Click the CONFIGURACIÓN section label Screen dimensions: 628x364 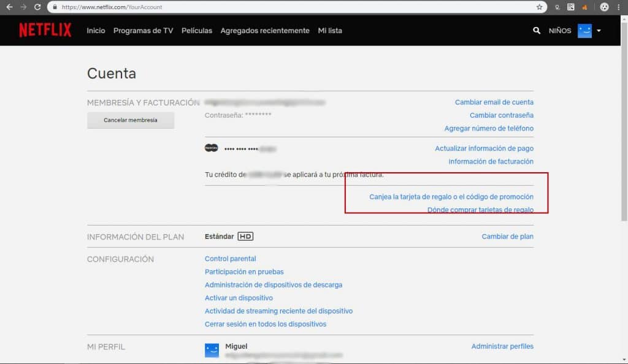pos(121,259)
